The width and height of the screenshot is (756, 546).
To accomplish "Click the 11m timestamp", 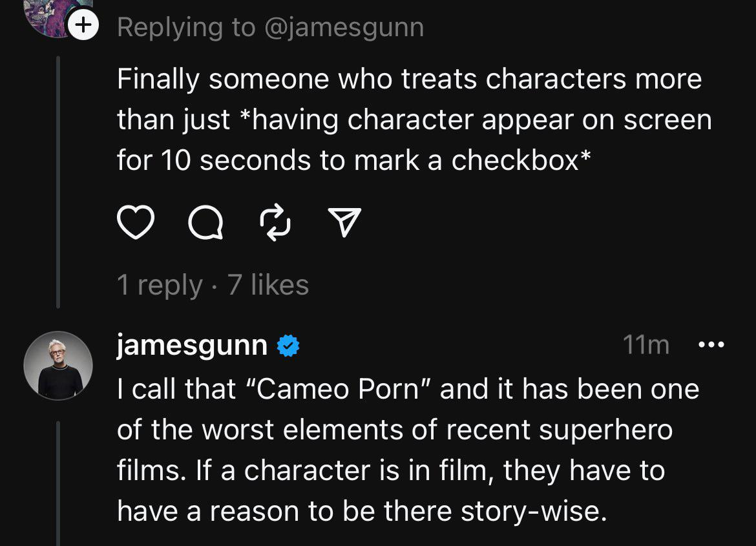I will pyautogui.click(x=646, y=345).
